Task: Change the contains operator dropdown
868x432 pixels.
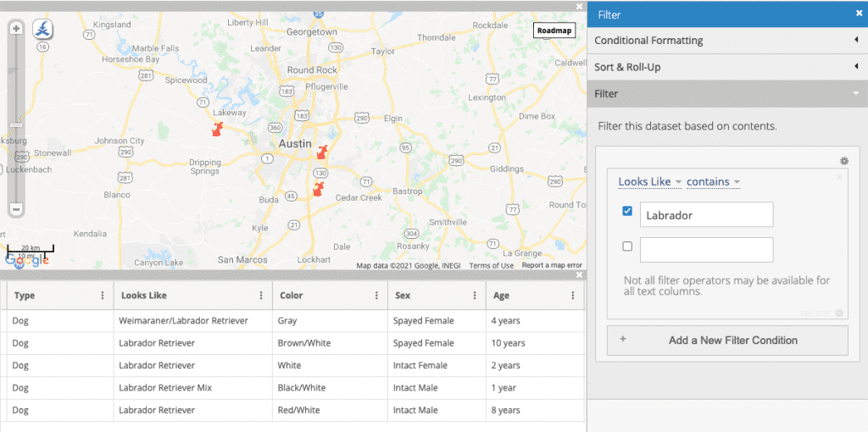Action: coord(713,182)
